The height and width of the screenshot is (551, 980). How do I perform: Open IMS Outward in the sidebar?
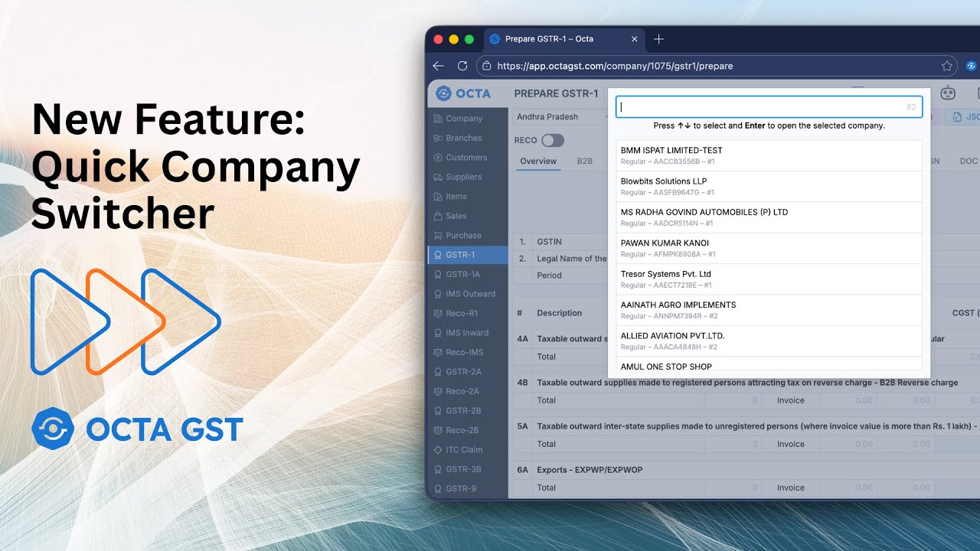[467, 294]
